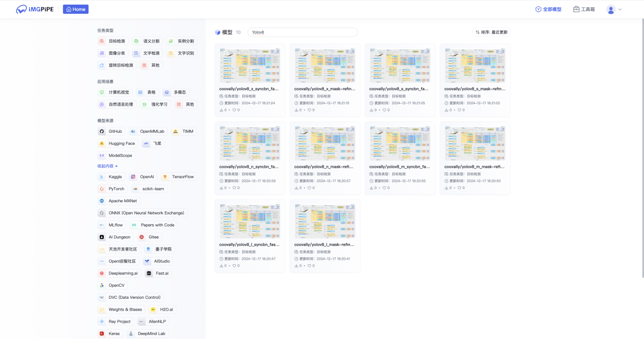Filter by Keras source
644x339 pixels.
[x=110, y=333]
